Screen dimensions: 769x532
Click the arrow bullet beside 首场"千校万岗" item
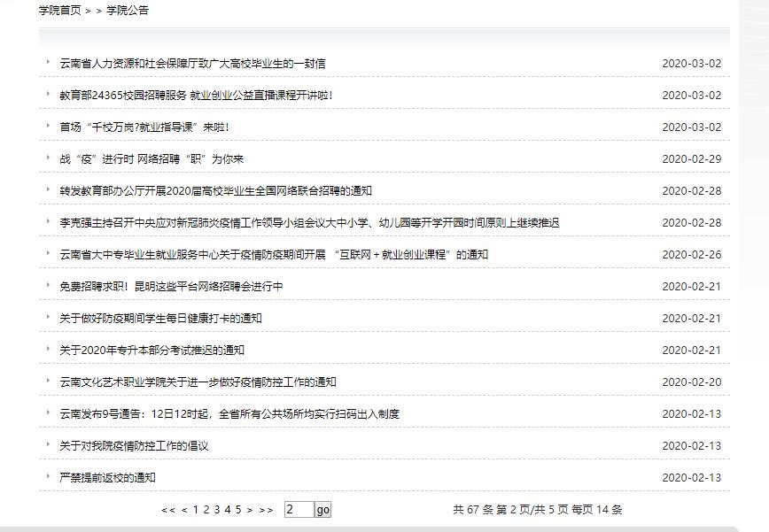point(48,127)
